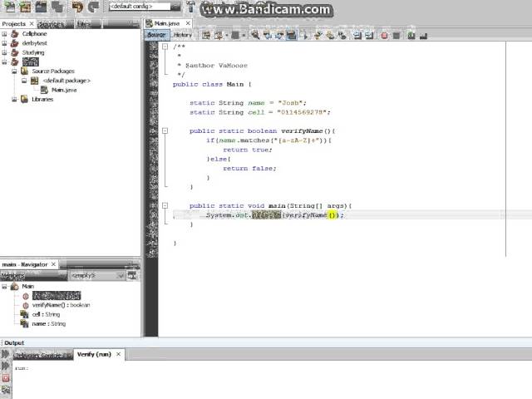
Task: Collapse the default package node
Action: (x=24, y=81)
